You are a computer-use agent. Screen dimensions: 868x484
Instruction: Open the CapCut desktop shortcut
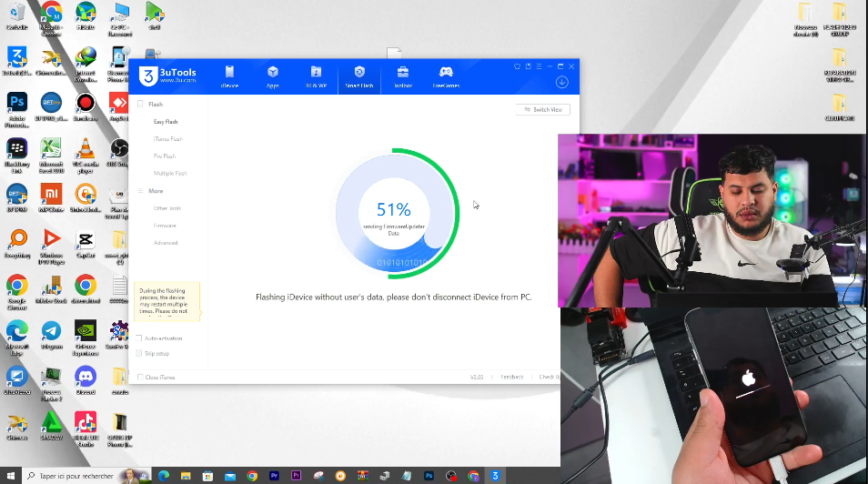tap(86, 244)
